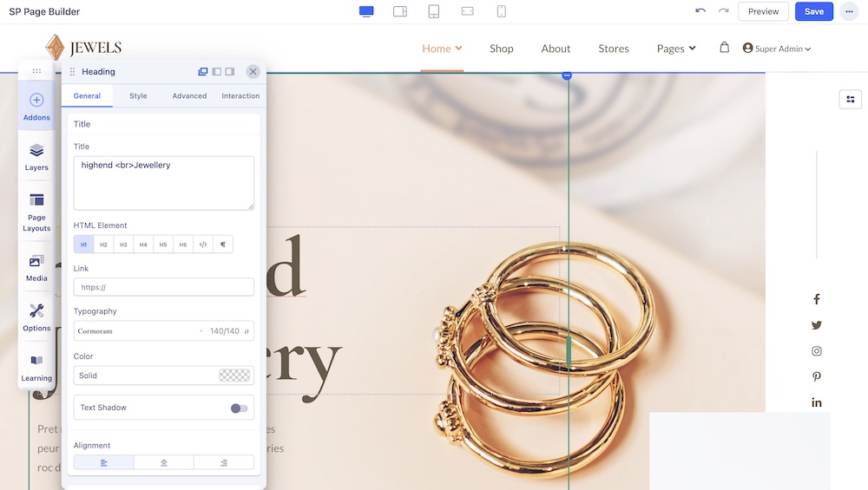This screenshot has height=490, width=868.
Task: Switch to mobile portrait device preview
Action: 502,11
